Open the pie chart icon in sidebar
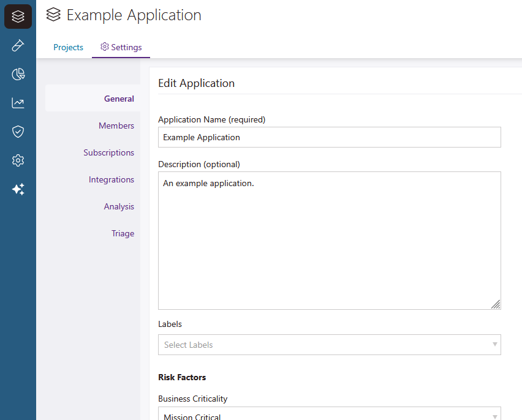The width and height of the screenshot is (522, 420). point(18,74)
